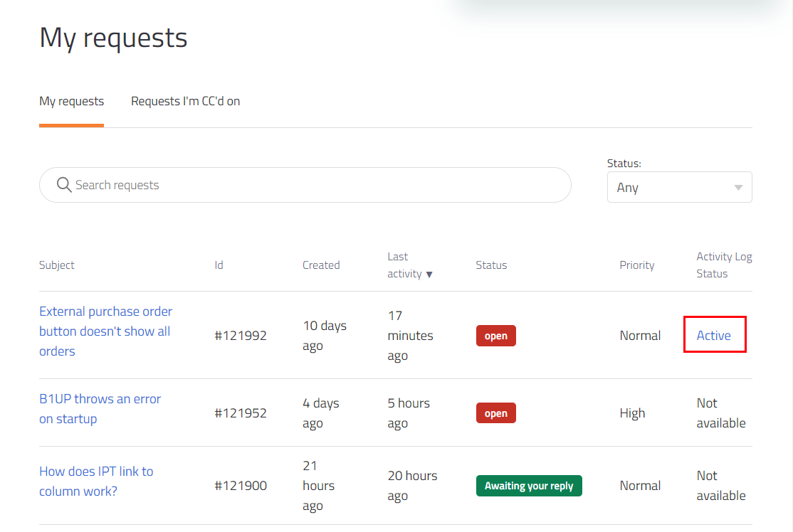Screen dimensions: 793x532
Task: Click the High priority cell
Action: 632,413
